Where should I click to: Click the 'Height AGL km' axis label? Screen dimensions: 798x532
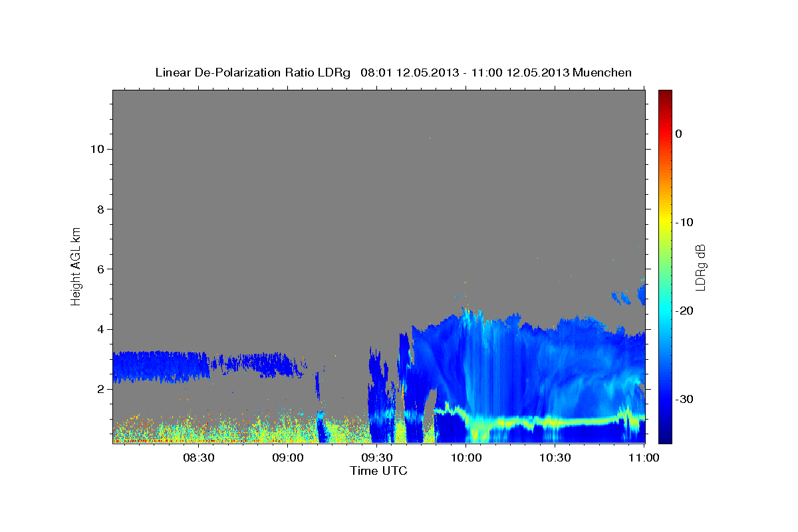[76, 266]
